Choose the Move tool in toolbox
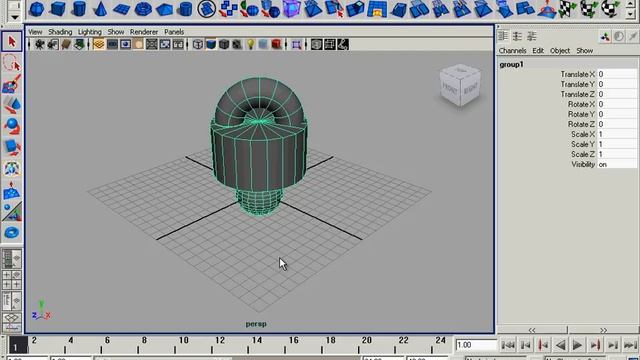Screen dimensions: 640x360 click(x=11, y=105)
